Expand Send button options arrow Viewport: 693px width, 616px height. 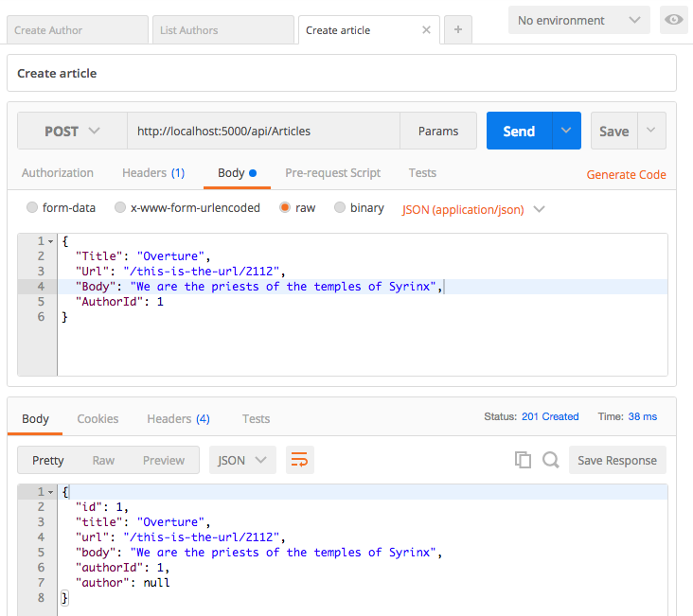pos(566,131)
